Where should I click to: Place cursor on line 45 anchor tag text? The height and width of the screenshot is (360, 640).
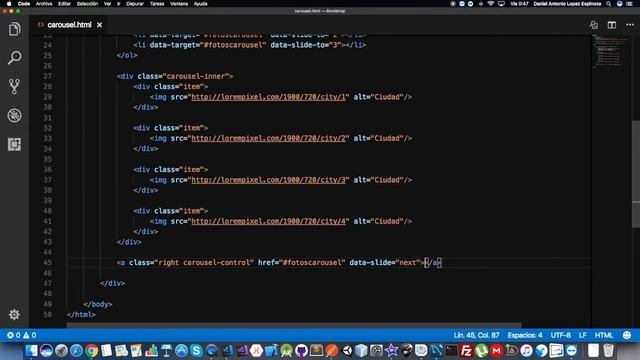pos(278,262)
